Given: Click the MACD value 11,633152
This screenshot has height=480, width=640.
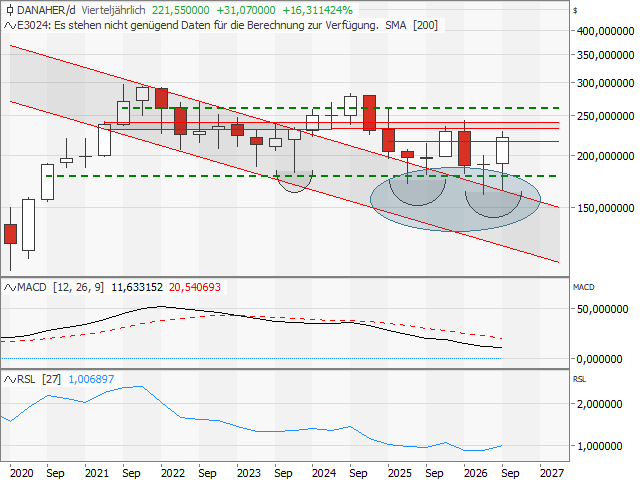Looking at the screenshot, I should [x=137, y=287].
